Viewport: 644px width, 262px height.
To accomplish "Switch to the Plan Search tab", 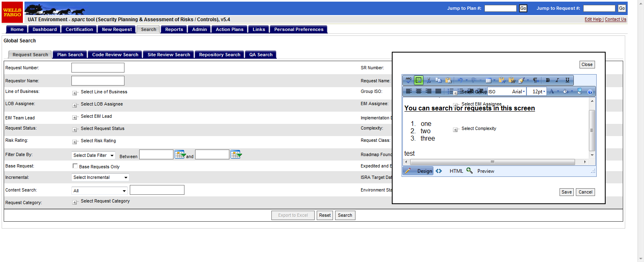I will (70, 55).
